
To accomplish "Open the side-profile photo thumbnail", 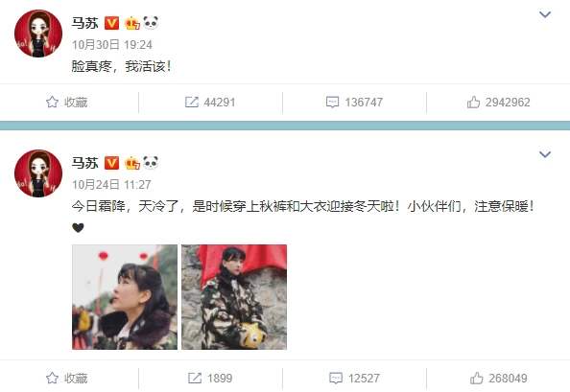I will pos(125,297).
